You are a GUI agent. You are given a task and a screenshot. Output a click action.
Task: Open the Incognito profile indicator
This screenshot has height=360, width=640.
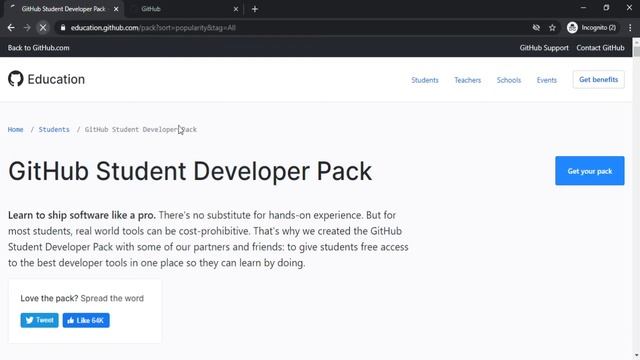592,28
